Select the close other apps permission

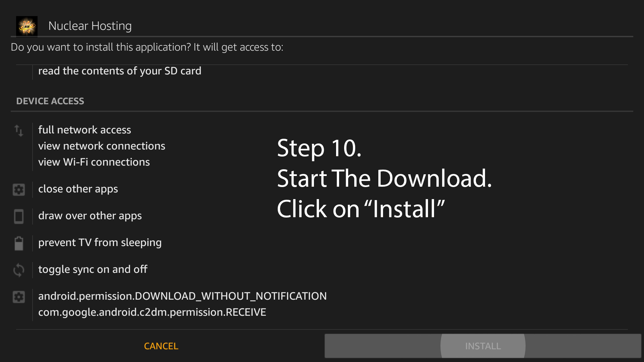click(x=78, y=189)
